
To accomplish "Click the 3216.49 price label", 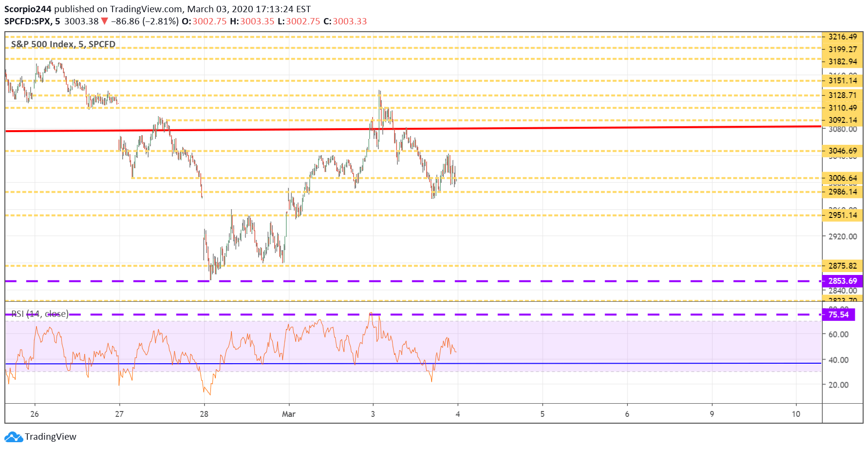I will click(x=843, y=37).
